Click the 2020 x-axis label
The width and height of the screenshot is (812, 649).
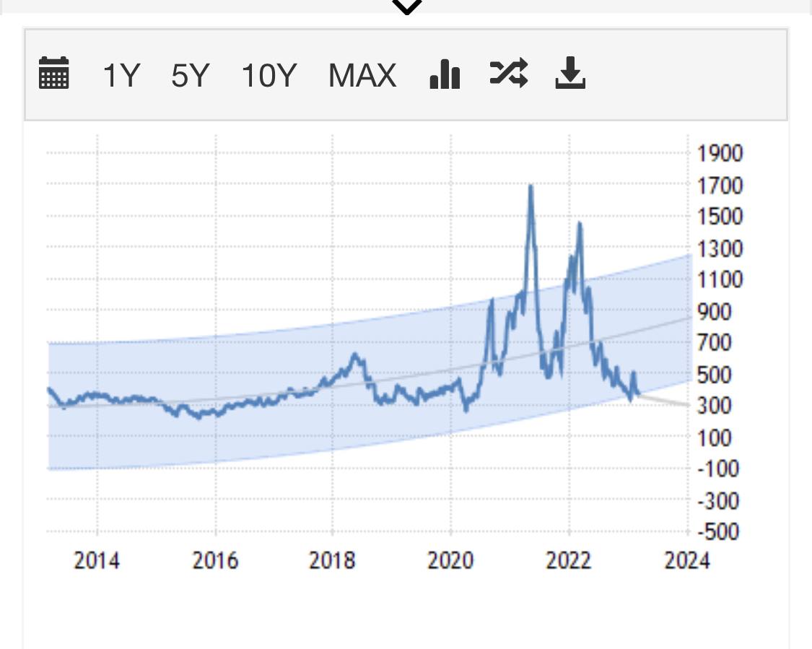tap(450, 560)
